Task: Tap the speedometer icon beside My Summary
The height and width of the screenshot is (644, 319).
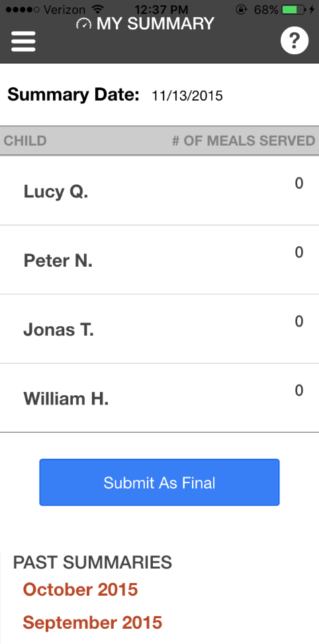Action: click(x=84, y=23)
